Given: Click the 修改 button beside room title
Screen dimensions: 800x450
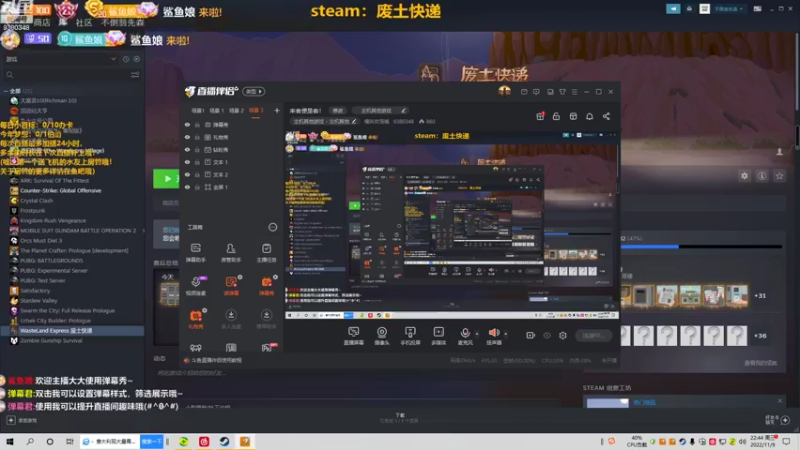Looking at the screenshot, I should (x=338, y=110).
